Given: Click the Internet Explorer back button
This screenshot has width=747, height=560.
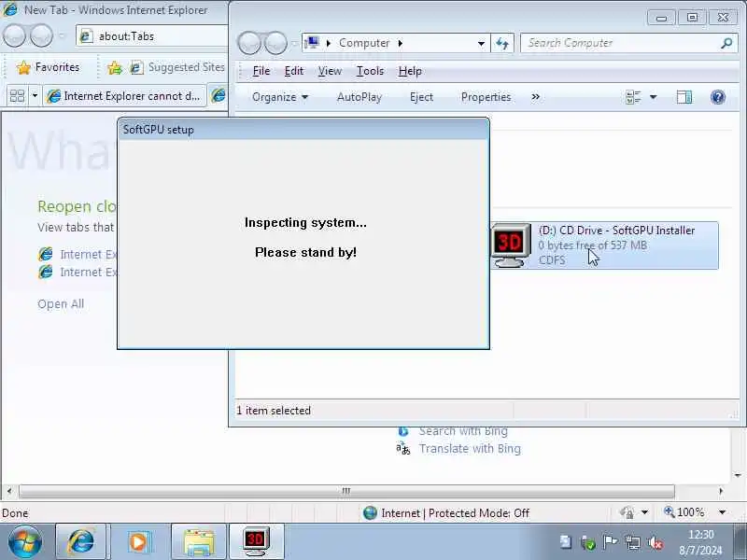Looking at the screenshot, I should click(x=14, y=36).
